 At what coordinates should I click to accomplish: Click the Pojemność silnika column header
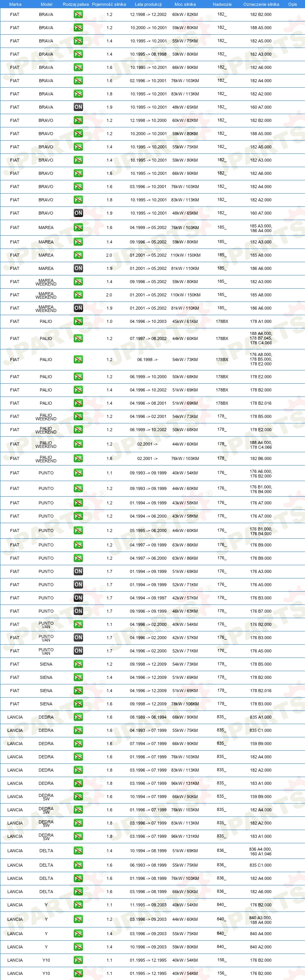click(109, 4)
